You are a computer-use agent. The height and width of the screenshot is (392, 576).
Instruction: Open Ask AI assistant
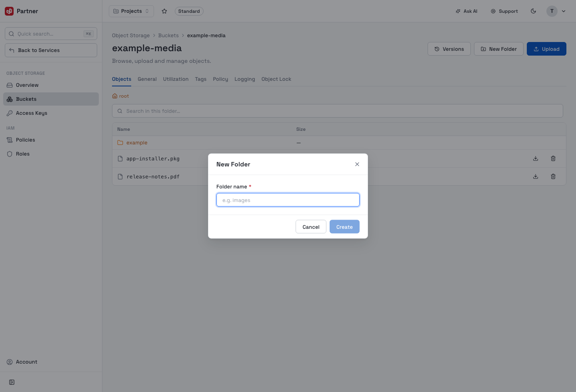point(466,11)
